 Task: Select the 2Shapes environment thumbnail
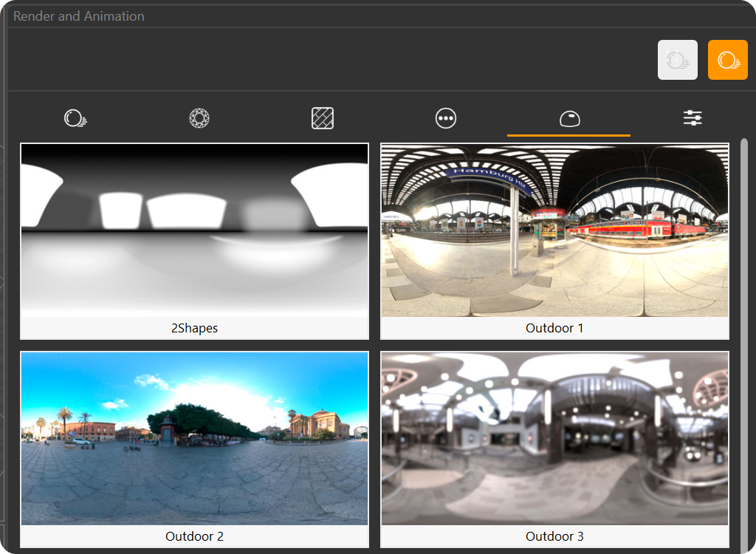pyautogui.click(x=194, y=230)
